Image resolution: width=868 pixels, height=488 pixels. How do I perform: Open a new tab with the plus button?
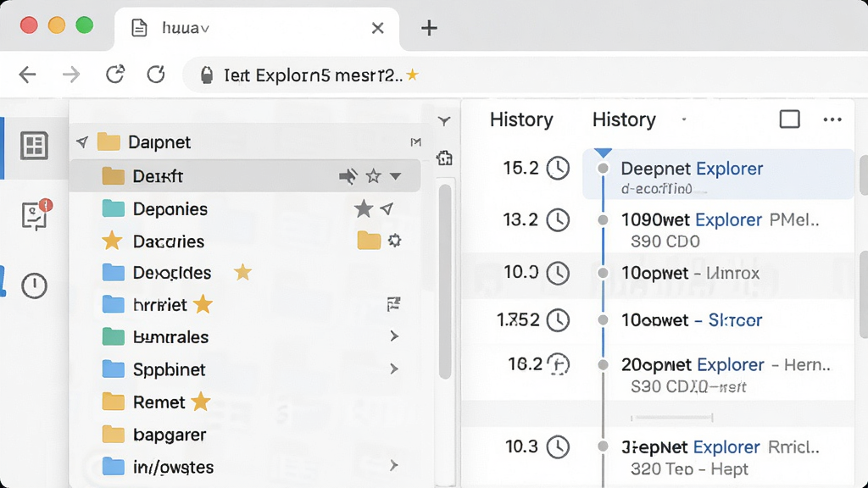tap(429, 28)
